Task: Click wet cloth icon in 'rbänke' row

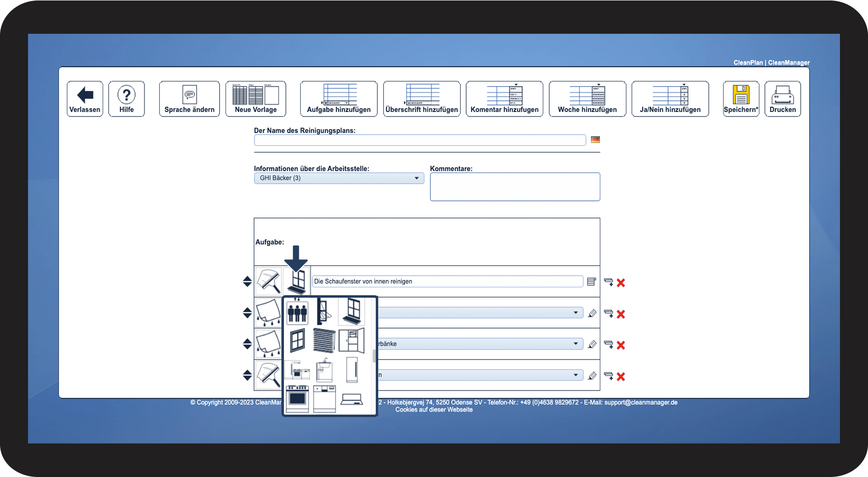Action: 269,344
